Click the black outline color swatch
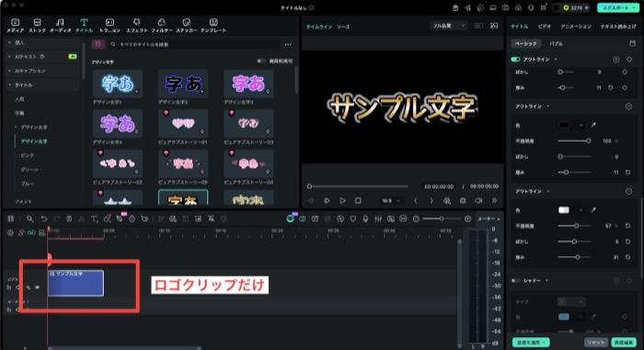Viewport: 644px width, 350px height. 563,124
